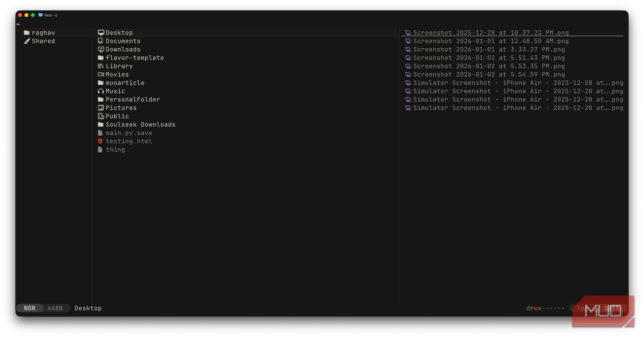Screen dimensions: 644x337
Task: Click image icon of Screenshot 5.53.35 PM.png
Action: click(x=408, y=66)
